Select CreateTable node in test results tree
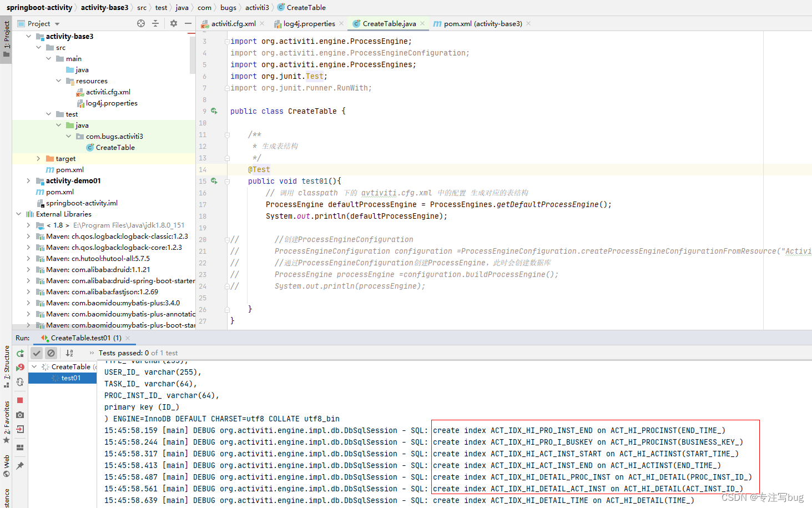The height and width of the screenshot is (508, 812). 70,367
